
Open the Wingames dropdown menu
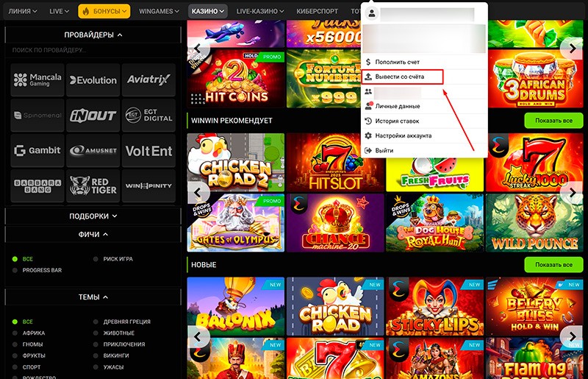pos(159,11)
